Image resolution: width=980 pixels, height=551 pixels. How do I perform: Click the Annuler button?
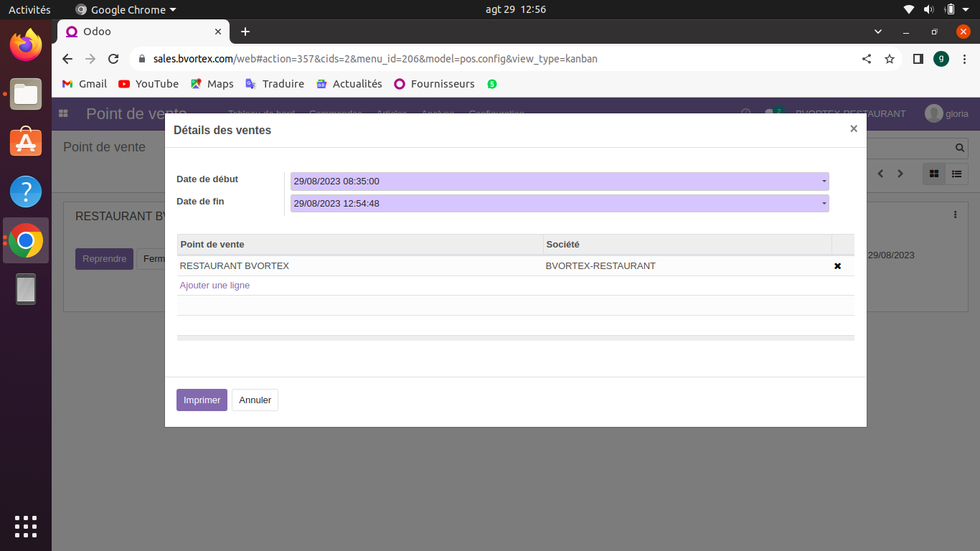255,400
